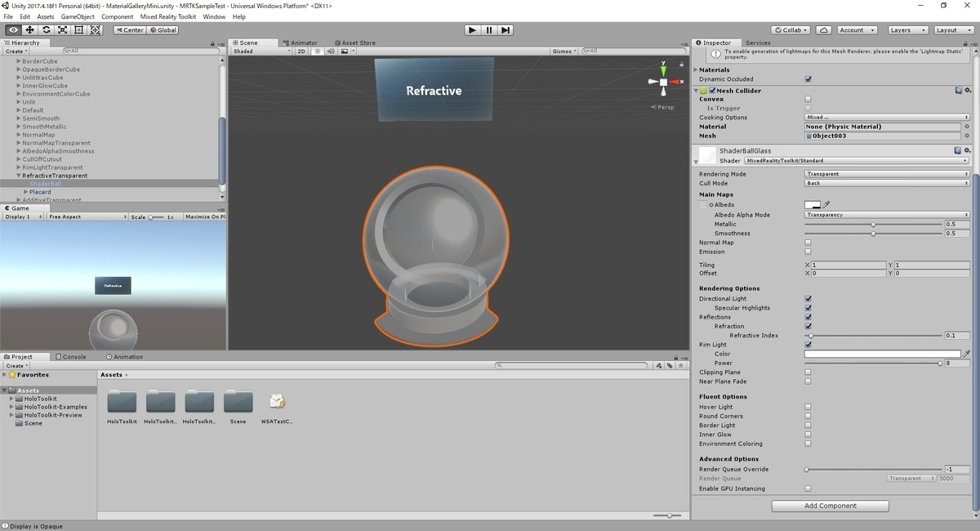Open Collab button

tap(791, 29)
